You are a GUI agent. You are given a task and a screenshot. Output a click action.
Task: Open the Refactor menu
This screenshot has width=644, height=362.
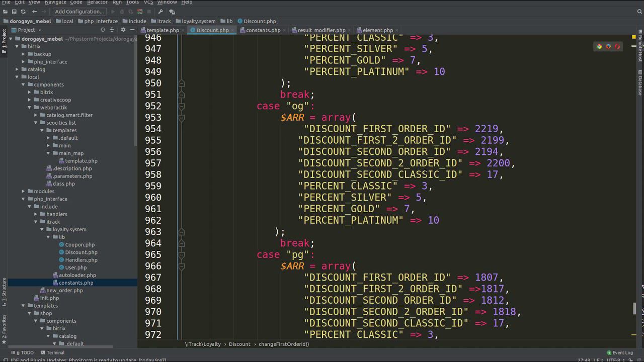point(97,2)
